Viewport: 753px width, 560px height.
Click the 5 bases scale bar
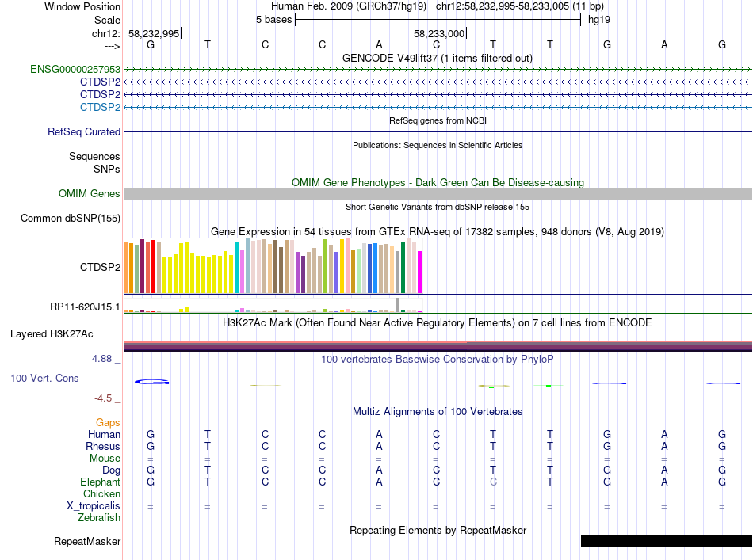click(438, 20)
